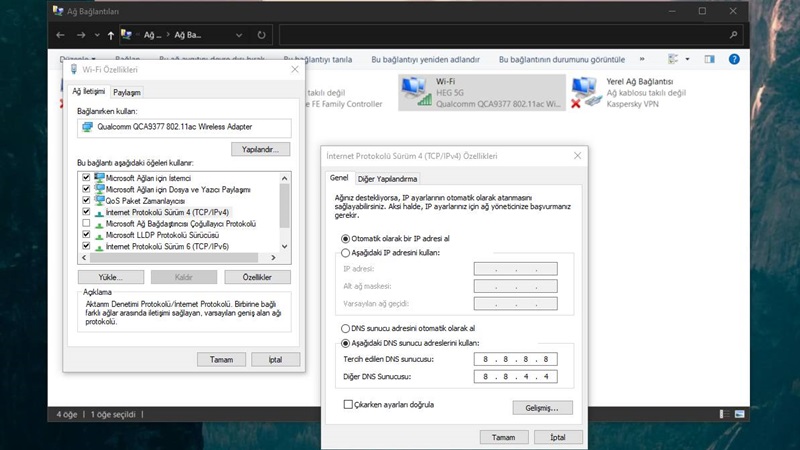Open the change view icon
This screenshot has width=800, height=450.
click(673, 59)
